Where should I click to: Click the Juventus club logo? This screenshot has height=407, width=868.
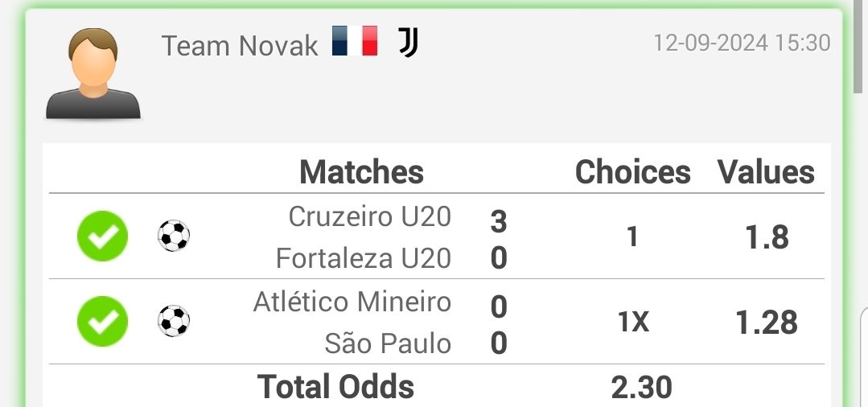pyautogui.click(x=409, y=43)
